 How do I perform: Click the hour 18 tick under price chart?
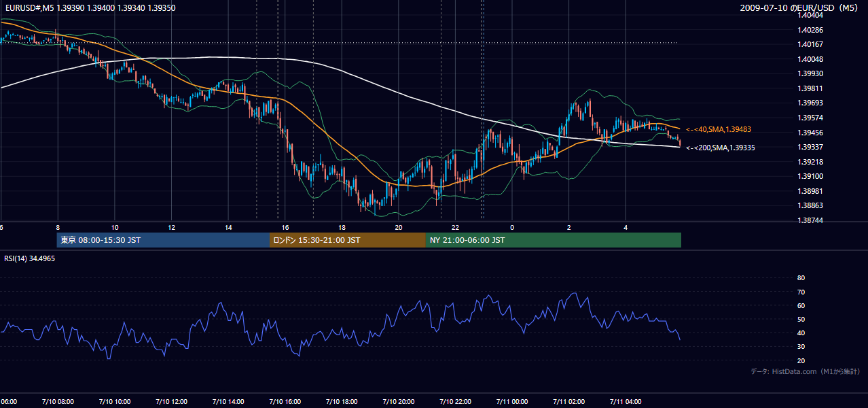[x=342, y=228]
